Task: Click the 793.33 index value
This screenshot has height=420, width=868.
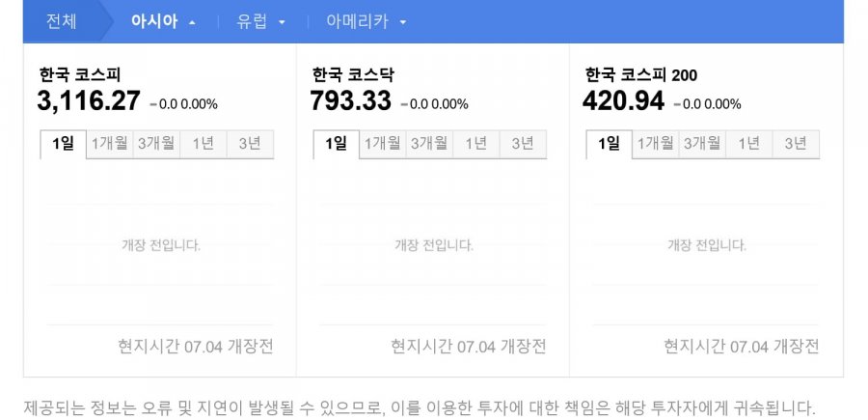Action: (x=350, y=101)
